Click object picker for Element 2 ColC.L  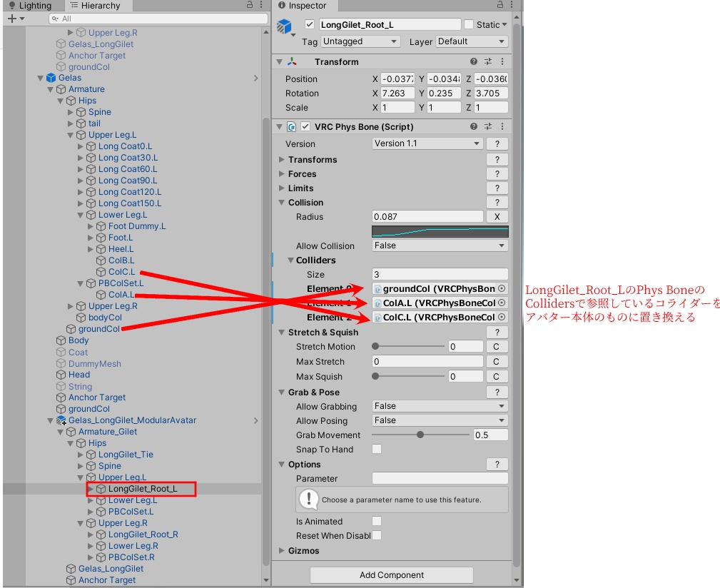tap(502, 317)
